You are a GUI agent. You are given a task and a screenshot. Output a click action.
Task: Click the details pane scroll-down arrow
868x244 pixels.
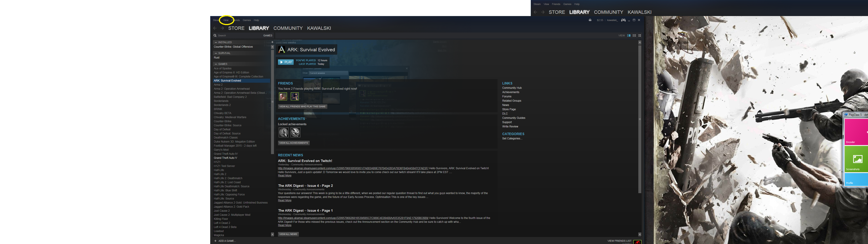click(639, 235)
